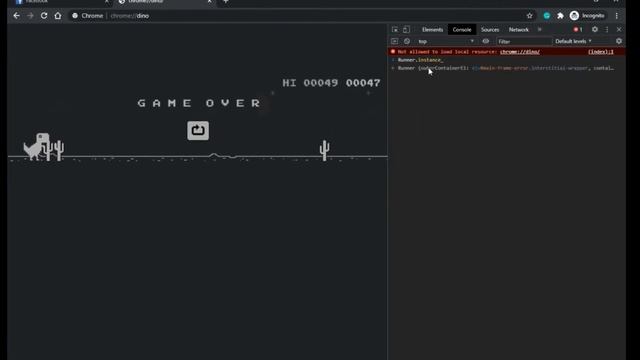This screenshot has width=640, height=360.
Task: Click the T-Rex dinosaur sprite
Action: click(36, 147)
